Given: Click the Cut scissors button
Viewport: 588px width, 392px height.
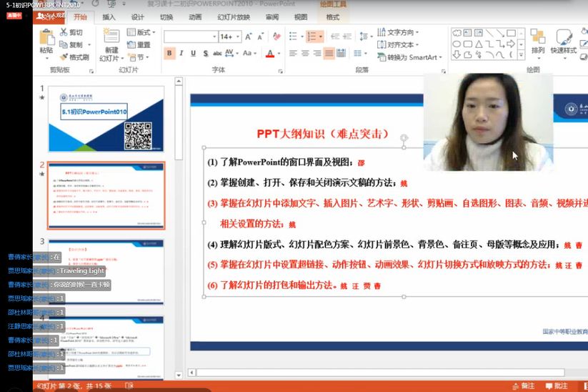Looking at the screenshot, I should 71,33.
